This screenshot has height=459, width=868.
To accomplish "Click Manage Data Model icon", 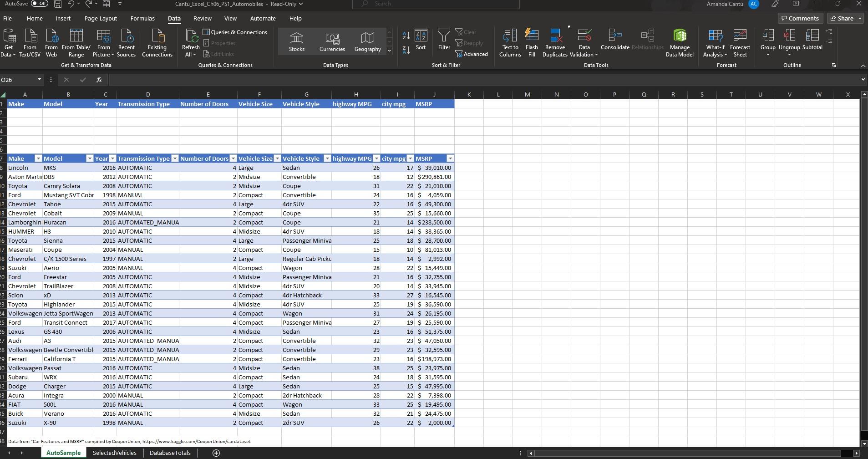I will point(680,43).
